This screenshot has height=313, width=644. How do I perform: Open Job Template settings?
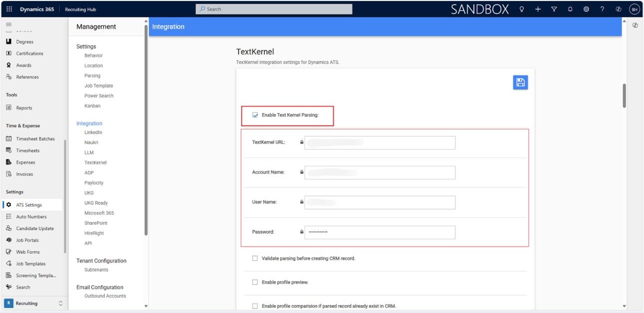99,85
